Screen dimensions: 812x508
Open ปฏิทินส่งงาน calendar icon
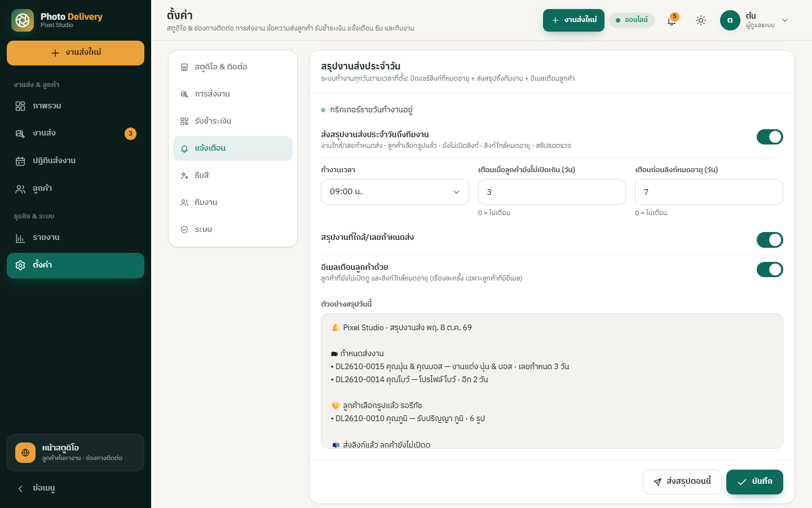(x=20, y=161)
